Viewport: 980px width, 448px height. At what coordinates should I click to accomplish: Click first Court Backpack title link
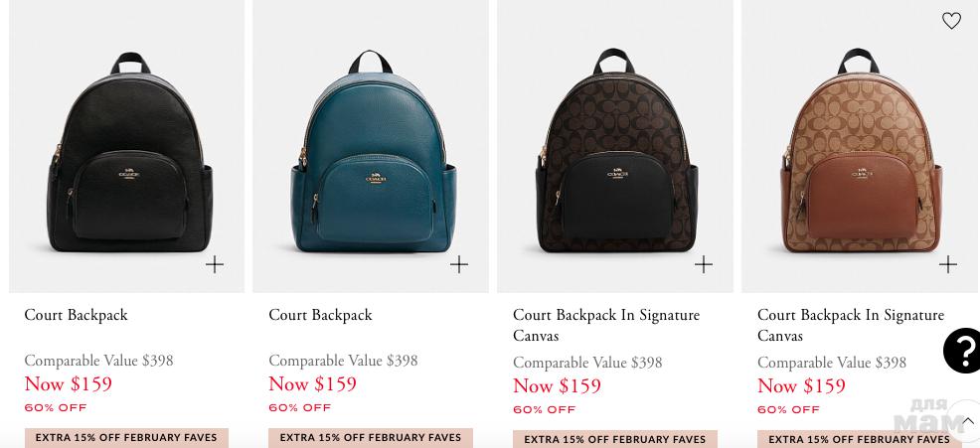pyautogui.click(x=76, y=315)
